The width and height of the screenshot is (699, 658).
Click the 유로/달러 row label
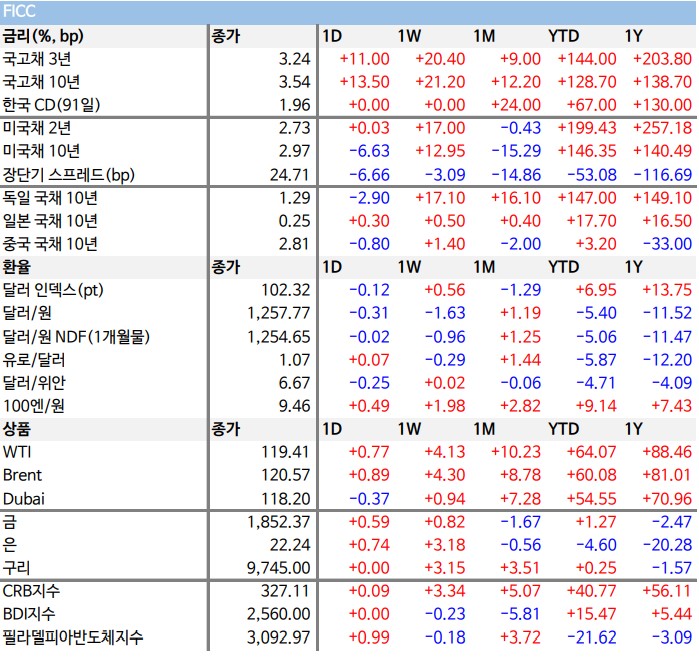pos(34,360)
